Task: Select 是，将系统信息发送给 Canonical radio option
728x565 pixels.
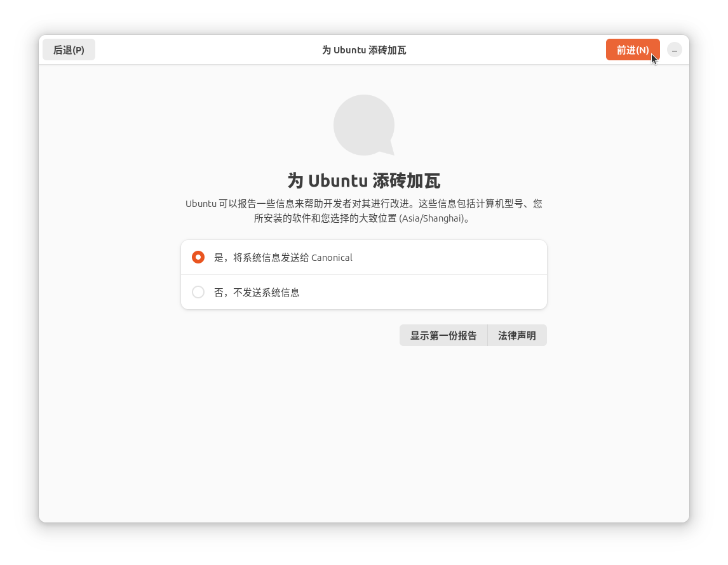Action: (363, 258)
